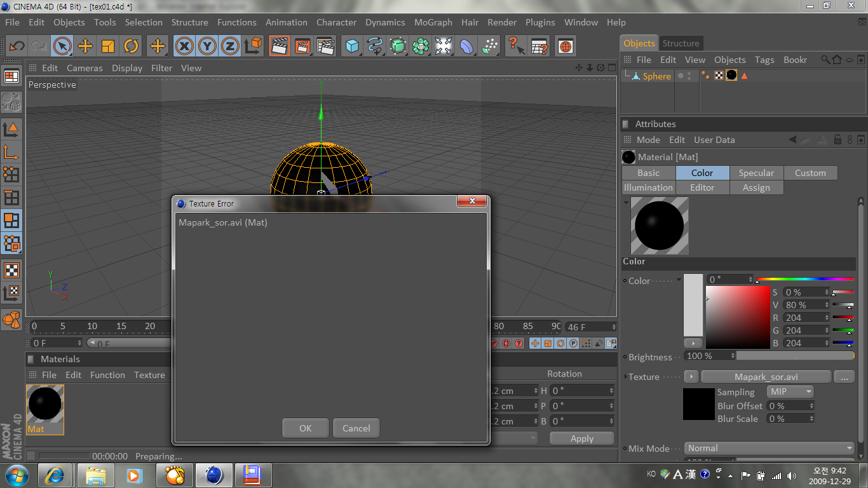Viewport: 868px width, 488px height.
Task: Toggle the Attributes panel lock icon
Action: click(837, 140)
